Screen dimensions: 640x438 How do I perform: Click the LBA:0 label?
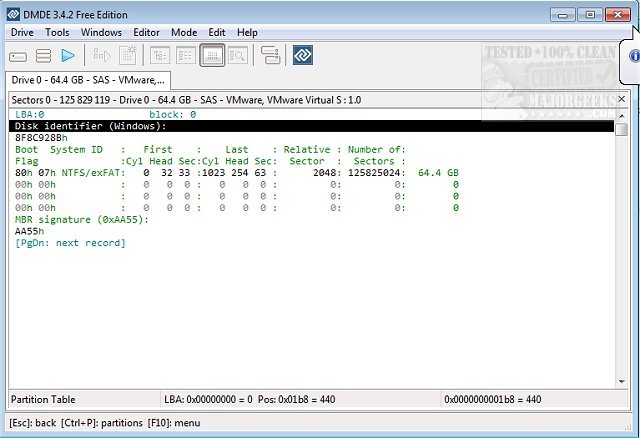pos(29,115)
